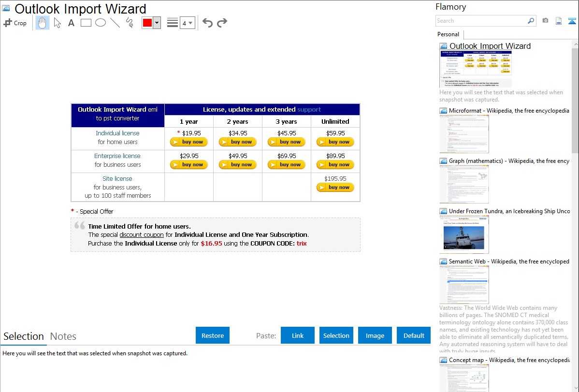Click the search magnifier icon
This screenshot has width=579, height=392.
531,21
